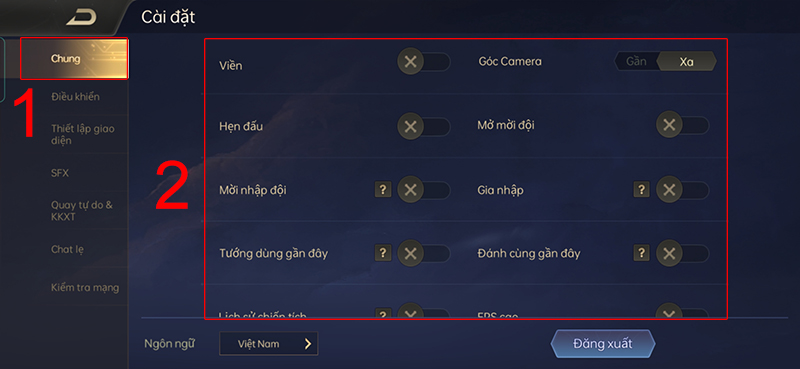Open help icon for Tướng dùng gần đây
The width and height of the screenshot is (800, 369).
(383, 253)
